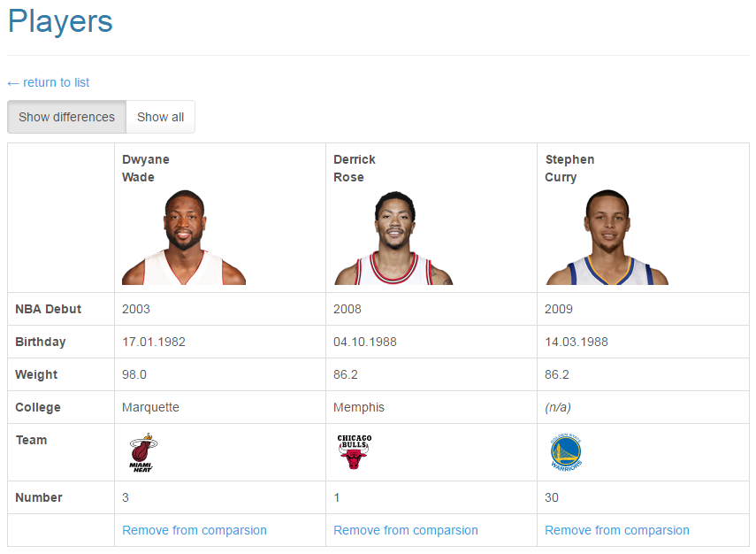Remove Stephen Curry from comparison
Viewport: 756px width, 554px height.
pos(616,529)
